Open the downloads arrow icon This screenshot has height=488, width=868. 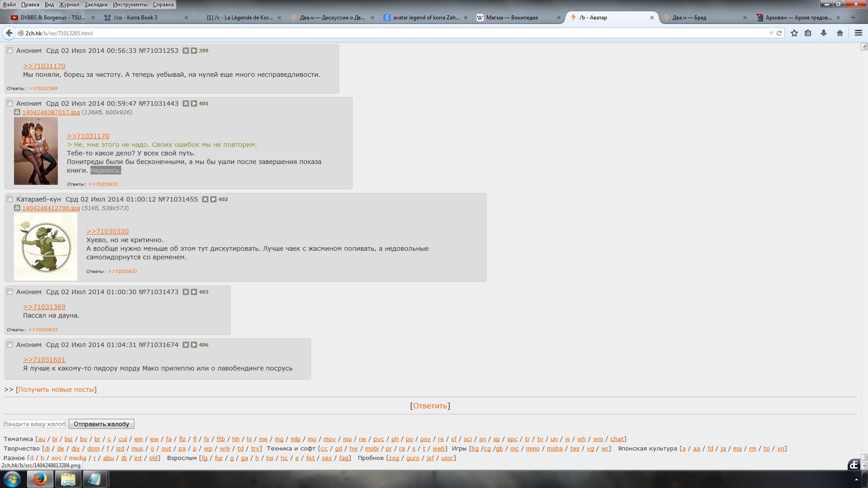tap(824, 33)
